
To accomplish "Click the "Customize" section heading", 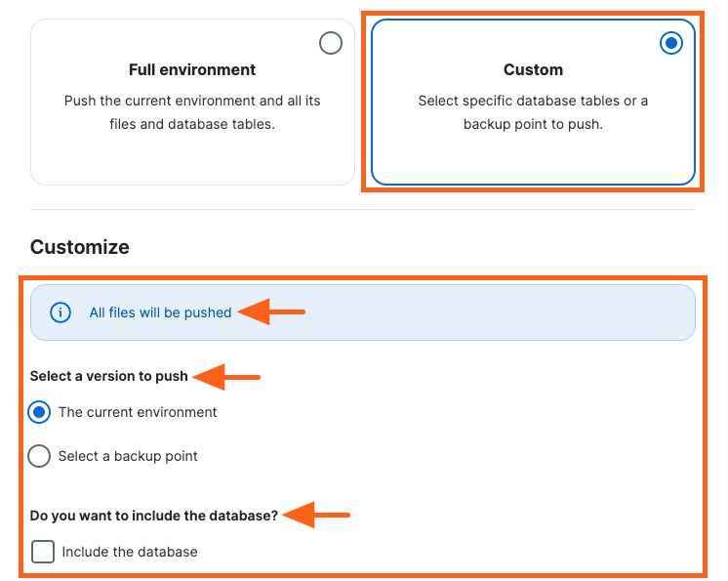I will point(80,247).
